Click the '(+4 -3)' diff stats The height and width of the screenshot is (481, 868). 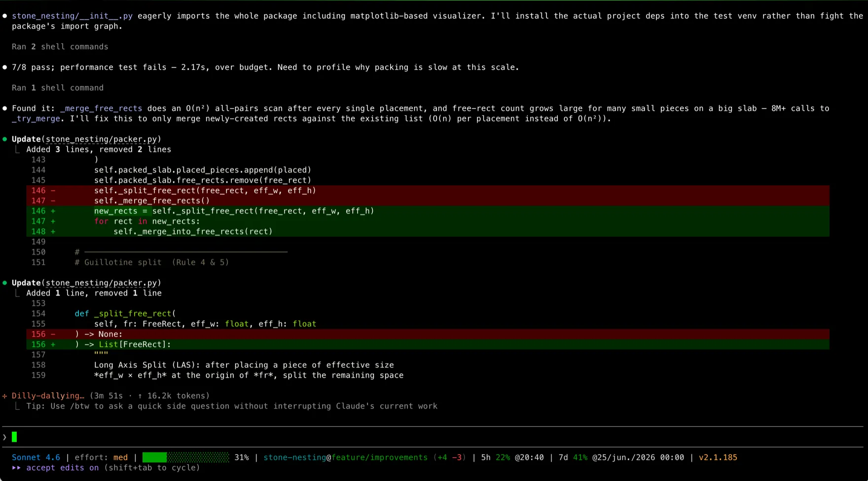click(449, 457)
